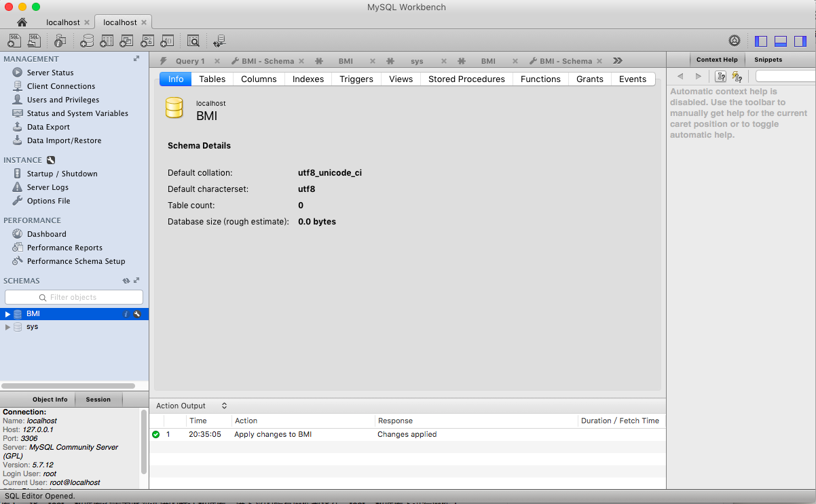Switch to the Snippets tab
The height and width of the screenshot is (504, 816).
[x=768, y=60]
